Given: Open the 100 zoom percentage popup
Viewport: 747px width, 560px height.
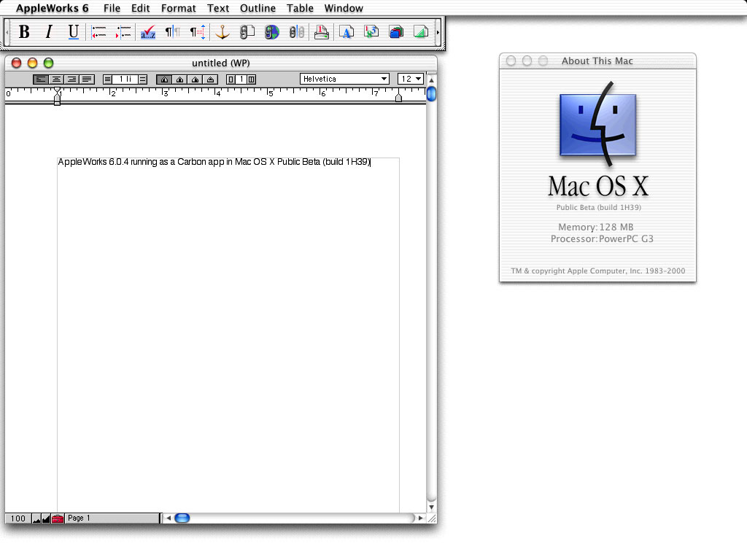Looking at the screenshot, I should click(x=18, y=518).
